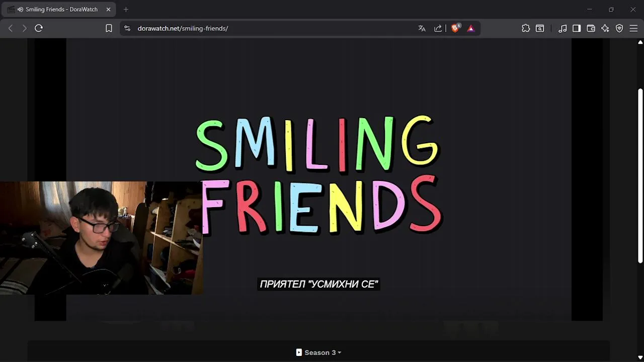Viewport: 644px width, 362px height.
Task: Open Brave VPN shield
Action: (619, 29)
